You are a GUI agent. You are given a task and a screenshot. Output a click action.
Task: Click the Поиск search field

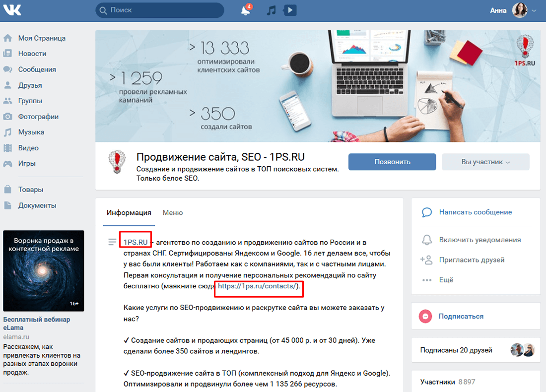pos(159,10)
